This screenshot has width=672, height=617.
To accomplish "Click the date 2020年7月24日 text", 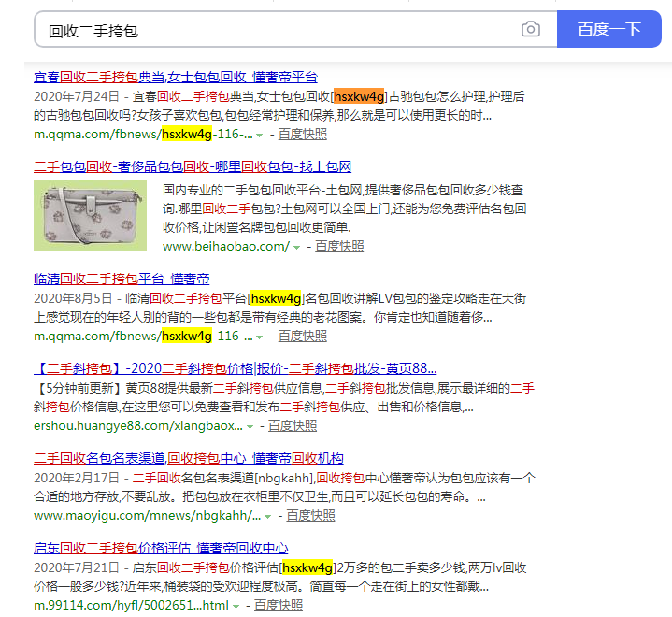I will pyautogui.click(x=77, y=96).
